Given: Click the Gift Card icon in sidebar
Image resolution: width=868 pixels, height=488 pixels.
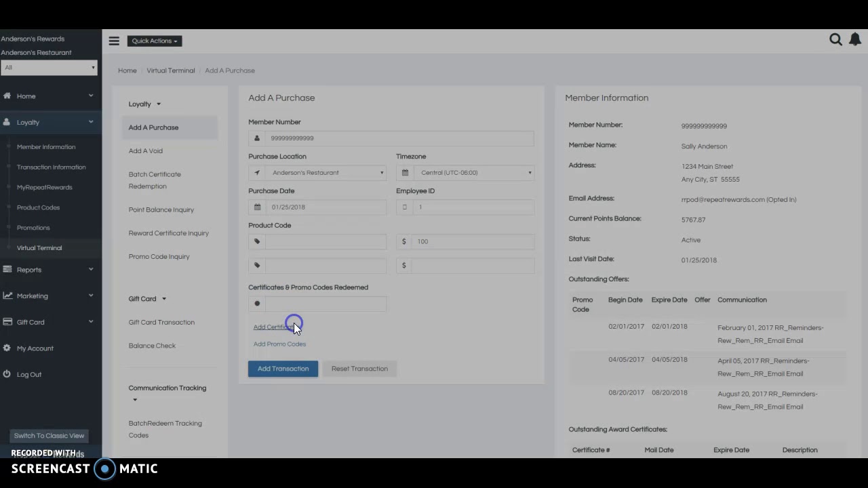Looking at the screenshot, I should (x=7, y=322).
